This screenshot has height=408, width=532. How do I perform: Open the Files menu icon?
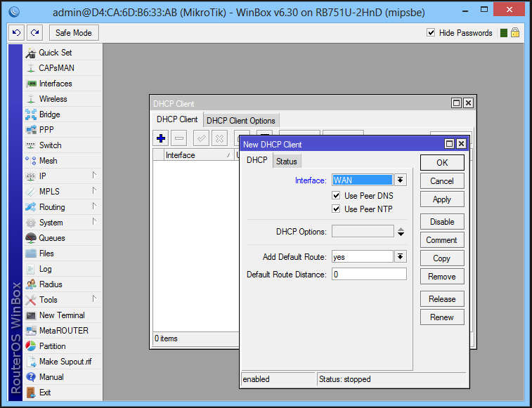point(31,254)
